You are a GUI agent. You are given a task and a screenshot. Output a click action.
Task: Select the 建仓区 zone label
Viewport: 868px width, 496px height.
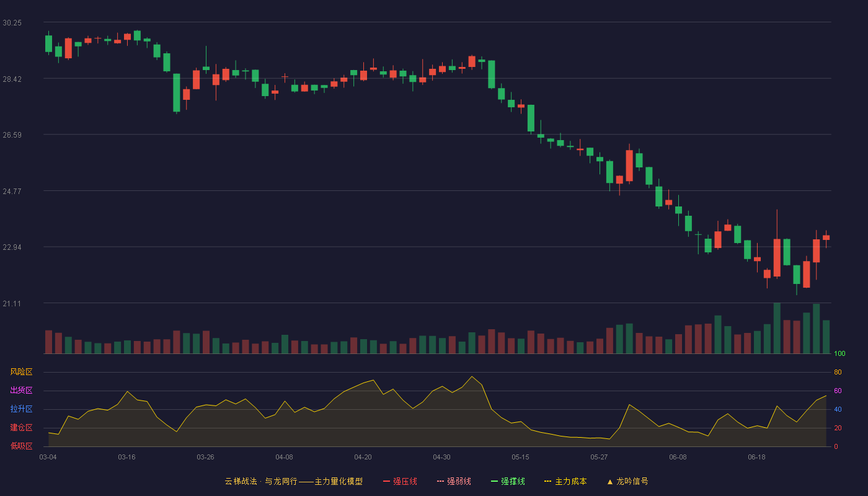21,428
